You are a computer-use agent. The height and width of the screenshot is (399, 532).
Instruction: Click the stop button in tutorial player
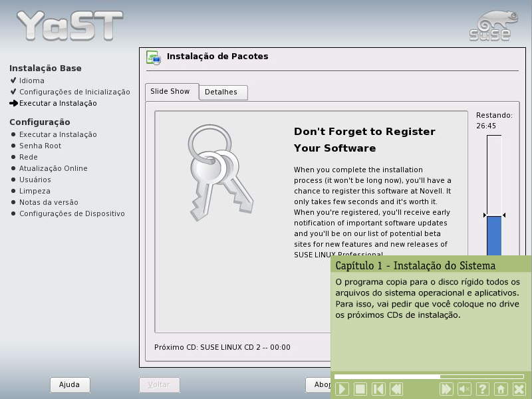360,389
